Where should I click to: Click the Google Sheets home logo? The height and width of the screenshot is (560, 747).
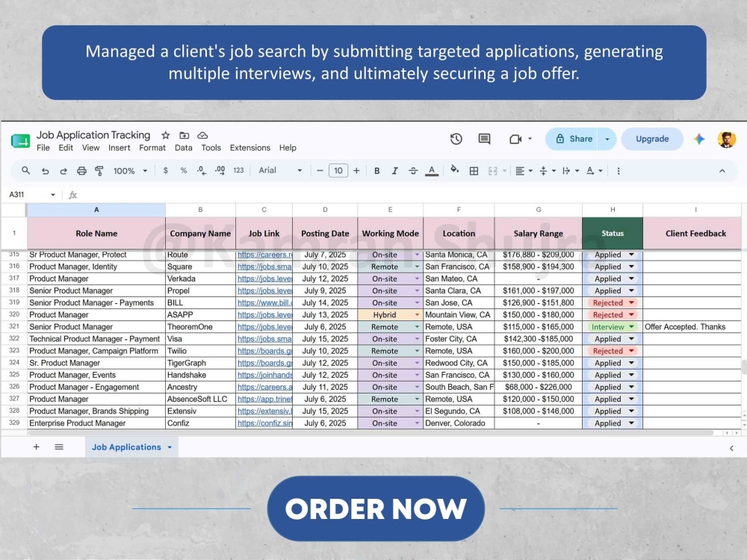point(20,141)
